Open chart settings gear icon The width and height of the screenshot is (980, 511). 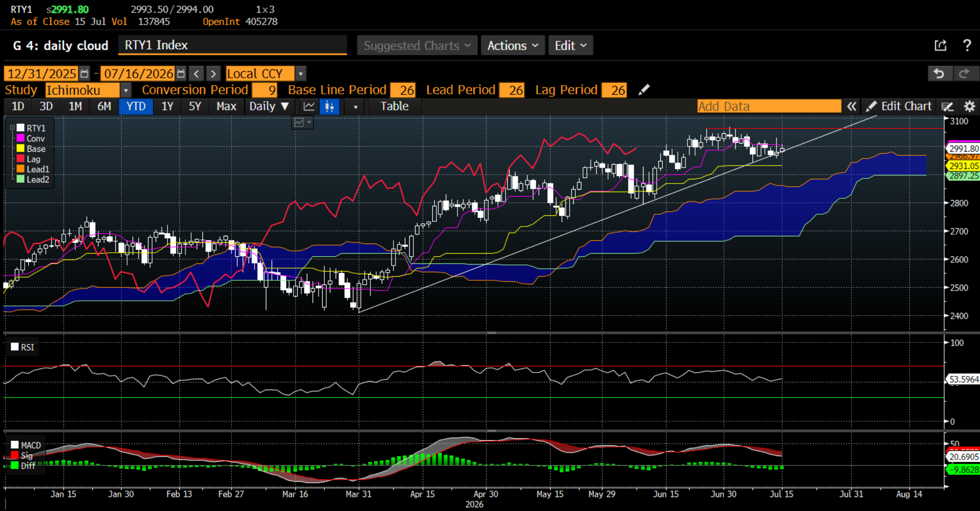pos(969,107)
